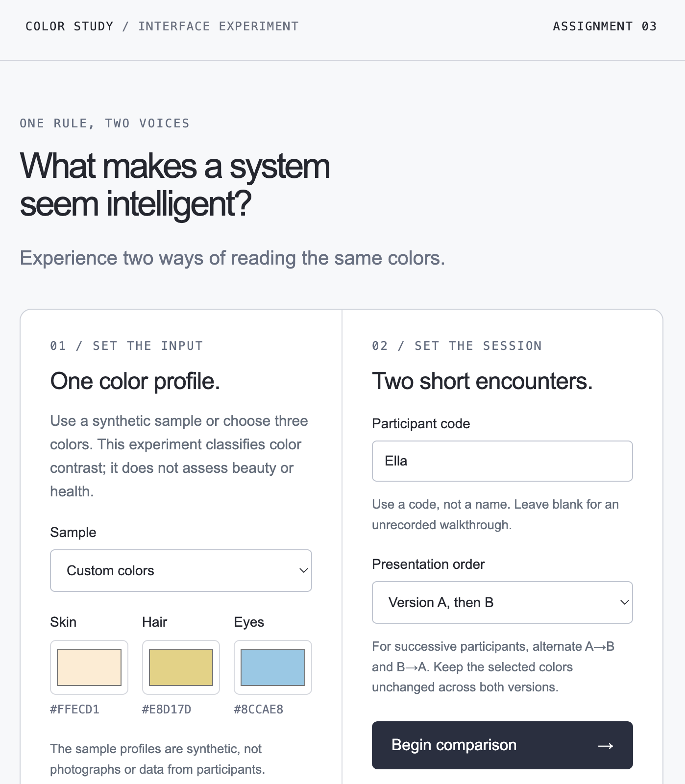Open the Eyes color swatch picker
The height and width of the screenshot is (784, 685).
coord(273,667)
